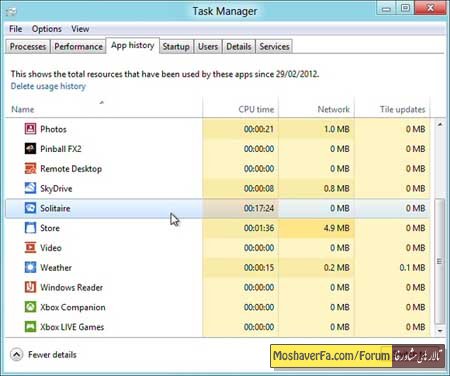Viewport: 450px width, 376px height.
Task: Open the Options menu
Action: click(x=47, y=29)
